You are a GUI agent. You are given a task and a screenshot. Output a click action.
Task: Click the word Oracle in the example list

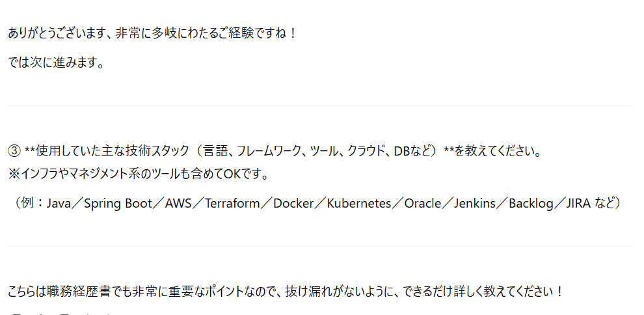pyautogui.click(x=423, y=203)
